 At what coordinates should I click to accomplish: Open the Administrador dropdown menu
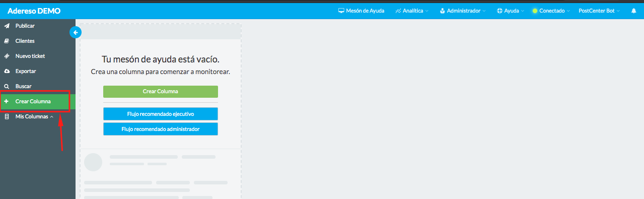tap(463, 11)
